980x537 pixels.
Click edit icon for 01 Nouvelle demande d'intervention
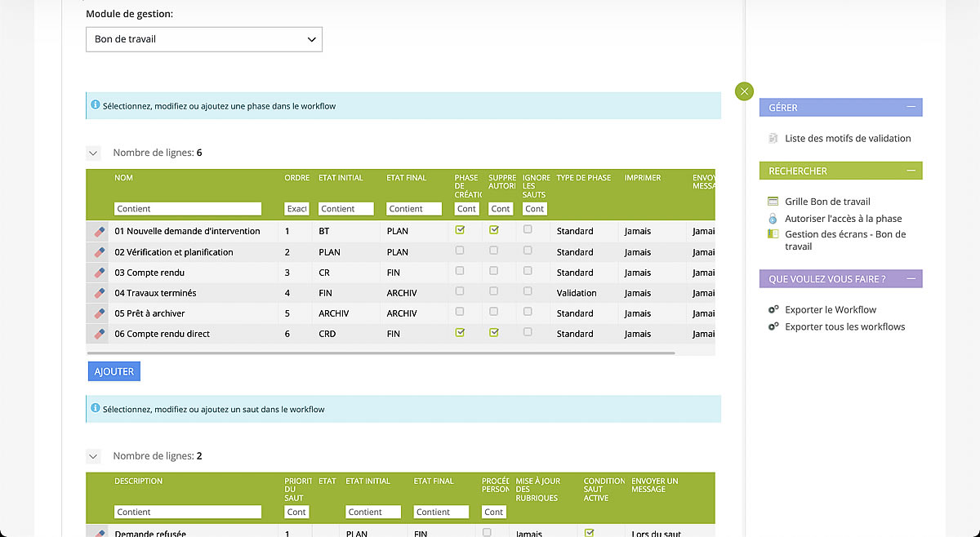coord(98,231)
